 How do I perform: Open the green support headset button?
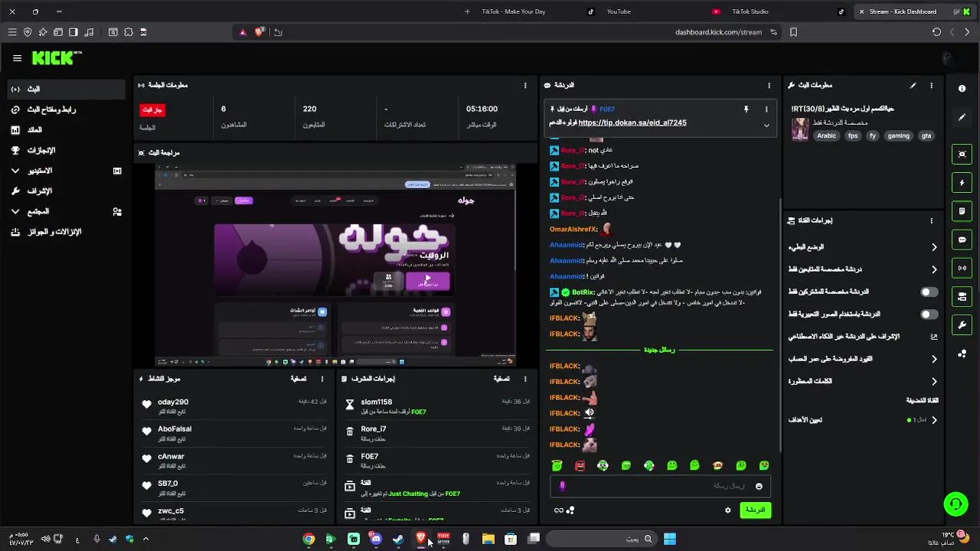pyautogui.click(x=955, y=504)
